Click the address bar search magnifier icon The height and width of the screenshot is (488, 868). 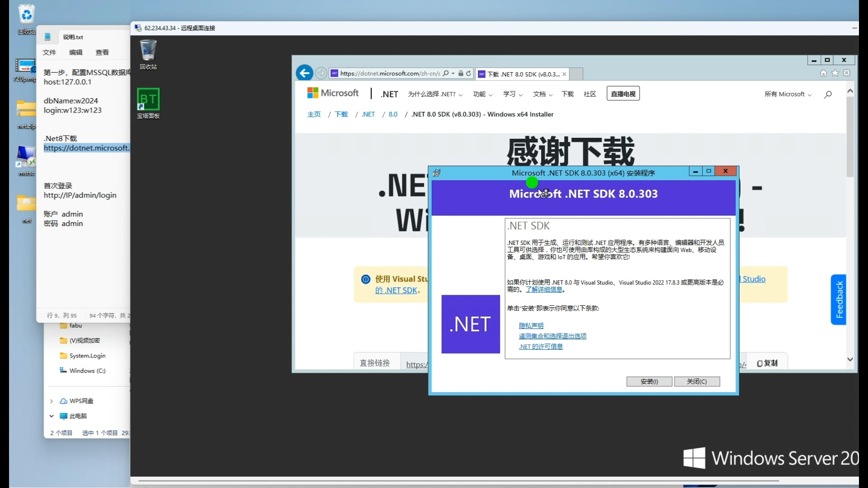pos(446,73)
